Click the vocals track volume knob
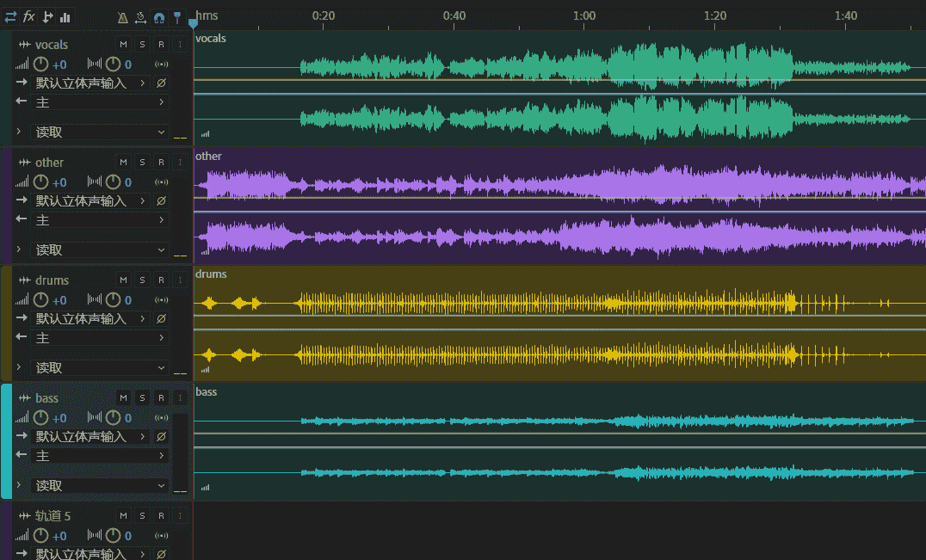The height and width of the screenshot is (560, 926). point(40,65)
